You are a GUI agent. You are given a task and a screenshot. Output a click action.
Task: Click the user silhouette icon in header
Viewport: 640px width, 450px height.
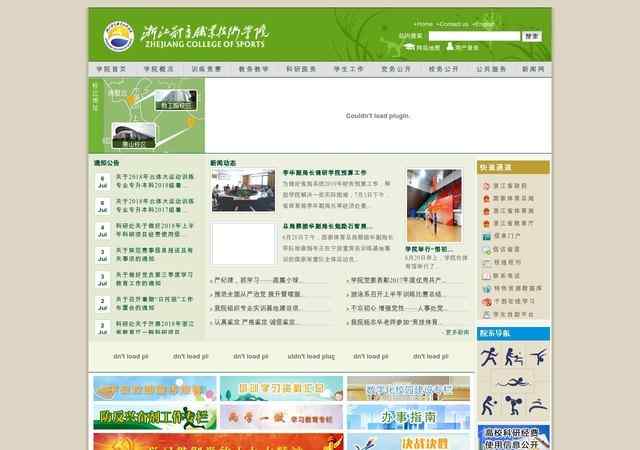click(x=450, y=47)
